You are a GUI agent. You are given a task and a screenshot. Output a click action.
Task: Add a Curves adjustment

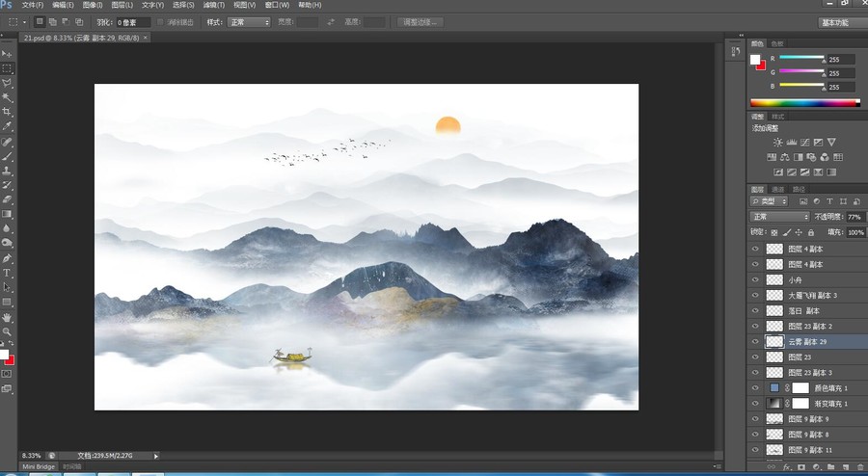click(805, 142)
